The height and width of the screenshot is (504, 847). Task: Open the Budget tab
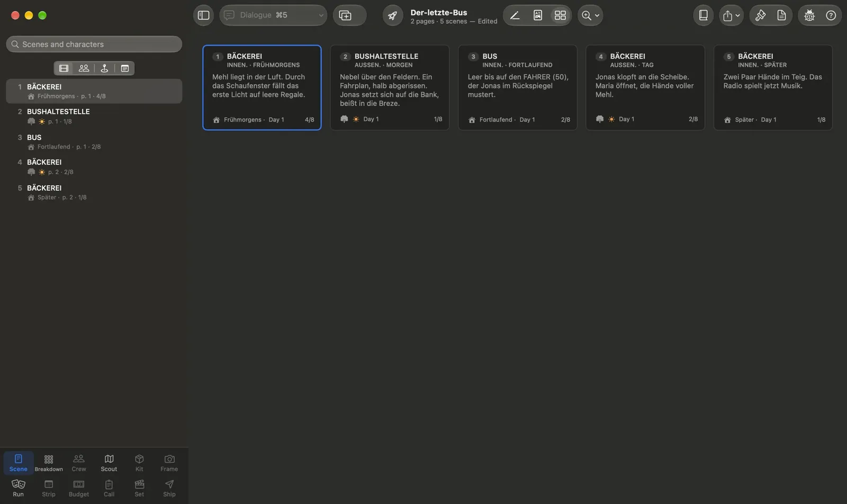(x=79, y=488)
